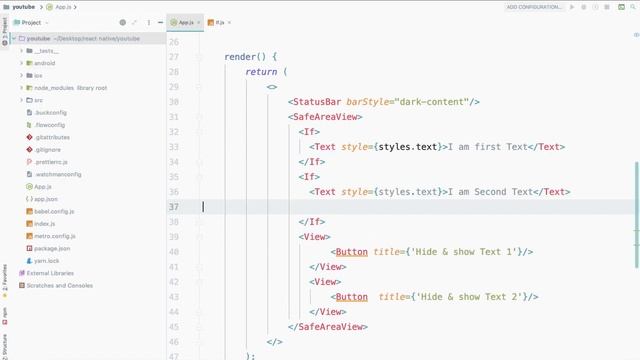Viewport: 640px width, 360px height.
Task: Click line number 37 in the gutter
Action: [x=174, y=207]
